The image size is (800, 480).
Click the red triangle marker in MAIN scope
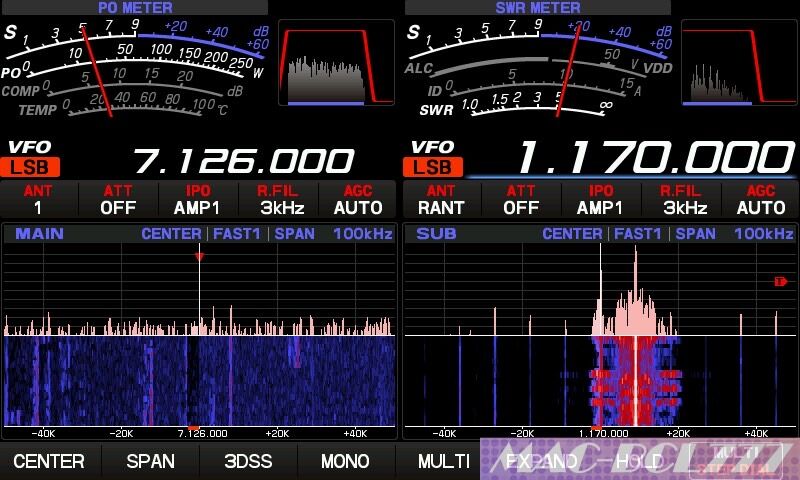[199, 257]
